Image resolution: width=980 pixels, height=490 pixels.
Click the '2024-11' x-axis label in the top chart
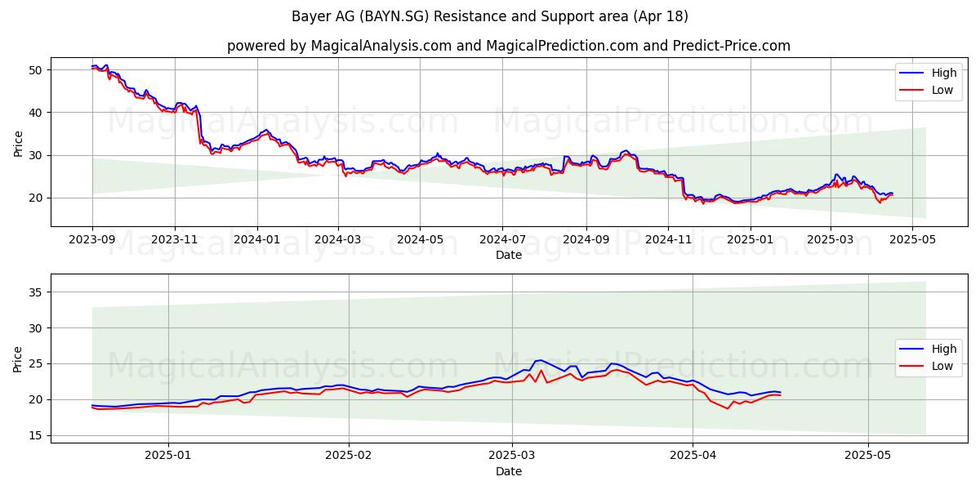[x=668, y=240]
